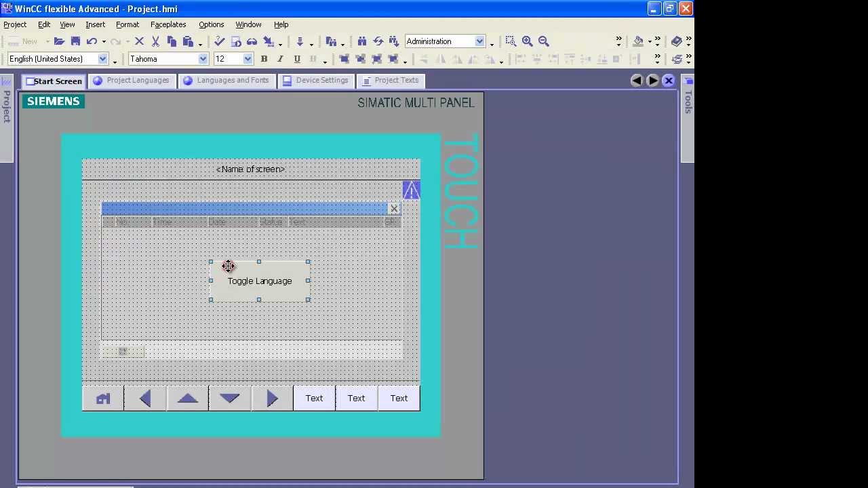Switch to the Device Settings tab
Image resolution: width=868 pixels, height=488 pixels.
315,81
